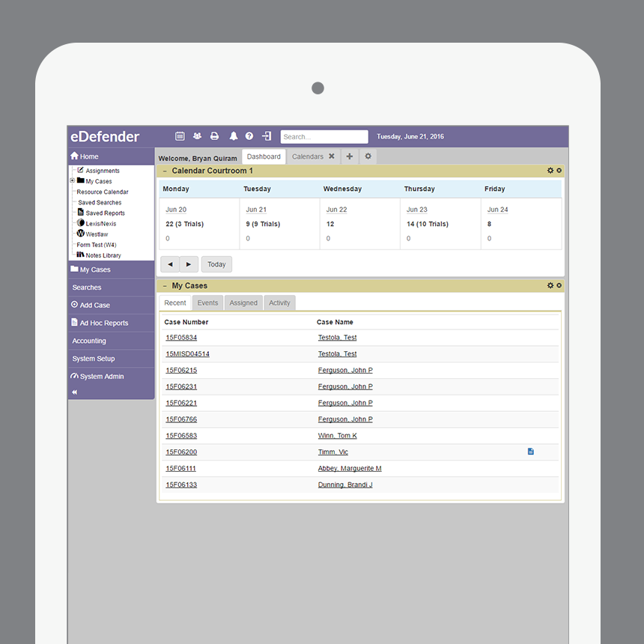Click the Case Name column header
Screen dimensions: 644x644
pos(335,322)
